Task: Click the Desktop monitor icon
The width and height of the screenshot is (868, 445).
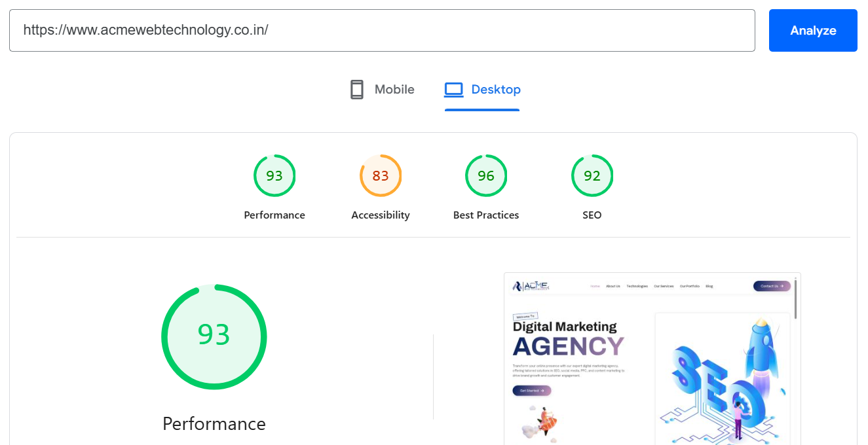Action: pos(453,88)
